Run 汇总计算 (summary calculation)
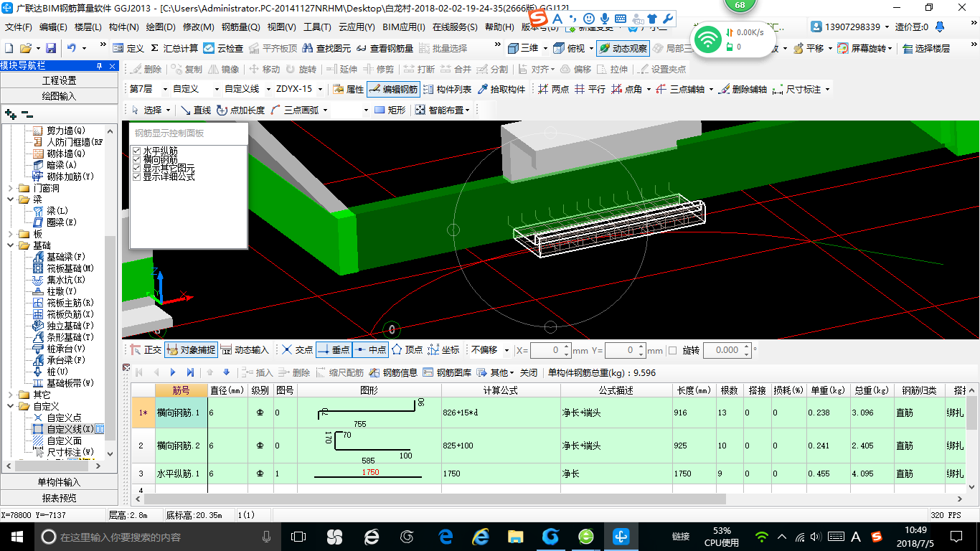The height and width of the screenshot is (551, 980). (x=174, y=48)
